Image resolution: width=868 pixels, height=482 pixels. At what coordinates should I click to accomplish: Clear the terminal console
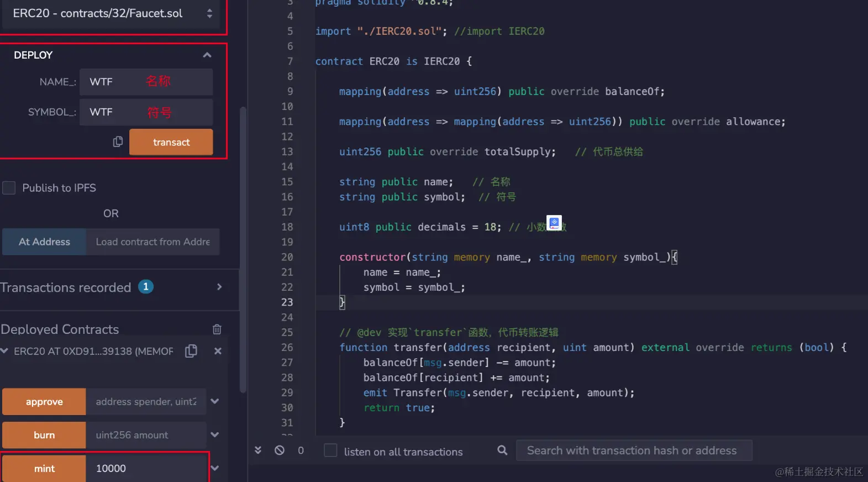pos(280,450)
